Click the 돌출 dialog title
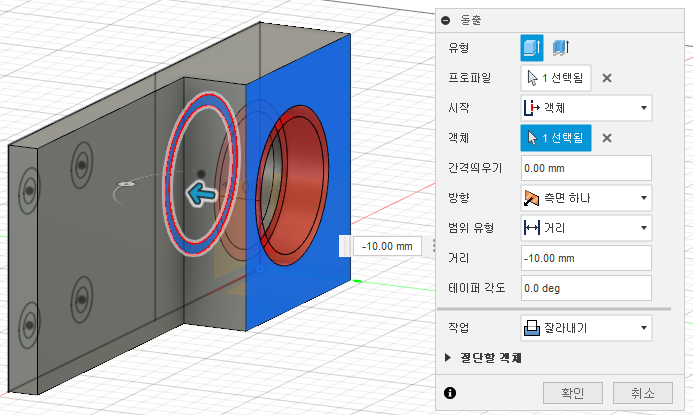 tap(471, 20)
